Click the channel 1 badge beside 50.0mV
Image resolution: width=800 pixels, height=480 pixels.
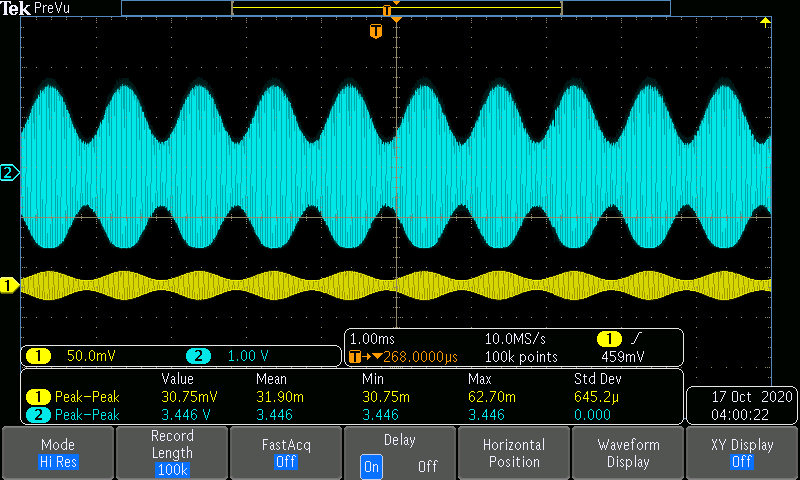click(39, 356)
